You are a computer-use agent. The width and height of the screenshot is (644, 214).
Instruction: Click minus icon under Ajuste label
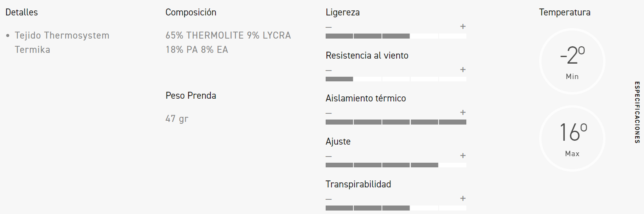click(x=329, y=157)
